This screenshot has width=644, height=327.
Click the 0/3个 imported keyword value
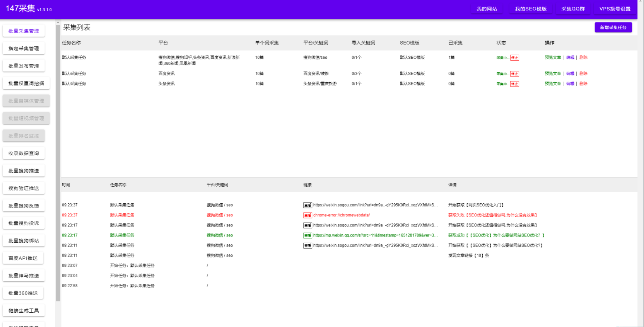click(x=357, y=73)
